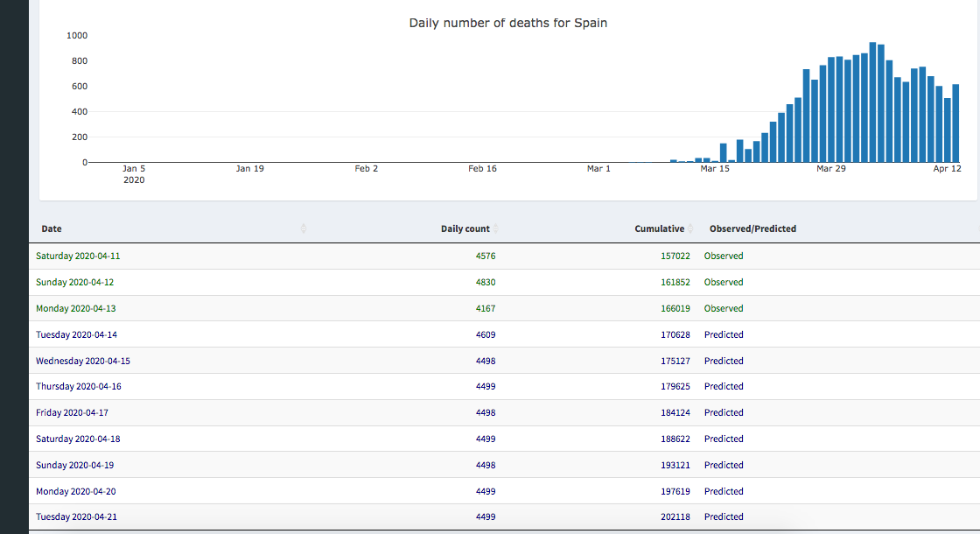980x534 pixels.
Task: Click the Date column header text
Action: (x=52, y=229)
